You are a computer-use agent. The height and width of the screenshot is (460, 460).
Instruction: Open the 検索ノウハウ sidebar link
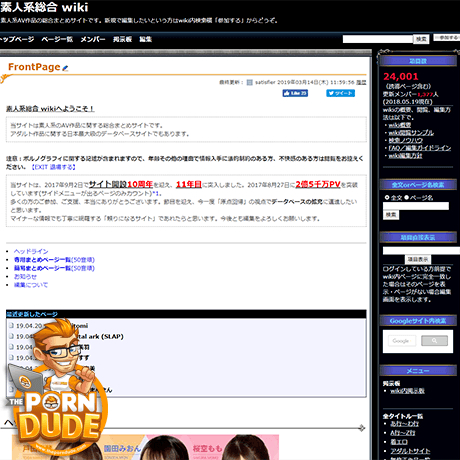405,140
